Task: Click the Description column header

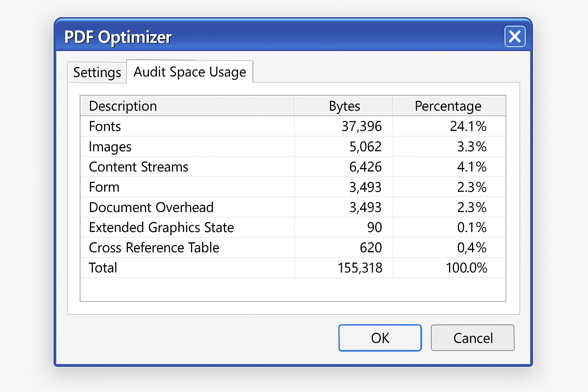Action: [x=122, y=106]
